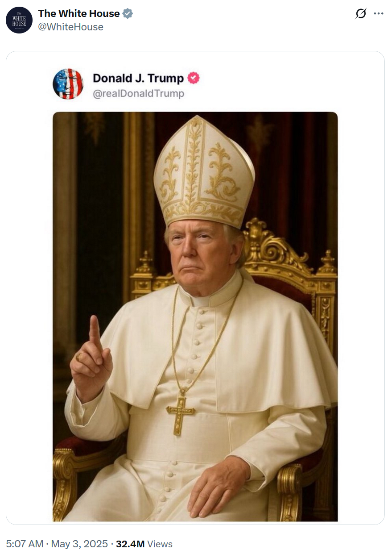392x554 pixels.
Task: Open the Grok explain-post icon
Action: pos(360,14)
